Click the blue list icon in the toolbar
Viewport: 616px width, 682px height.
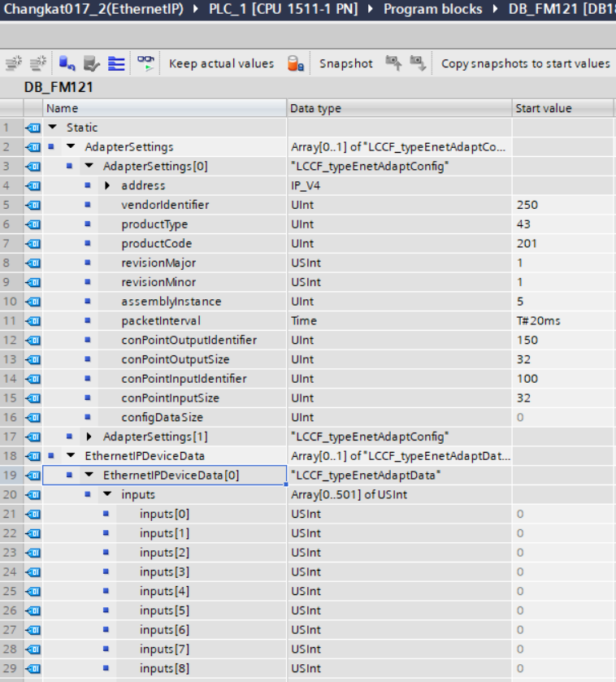point(116,63)
